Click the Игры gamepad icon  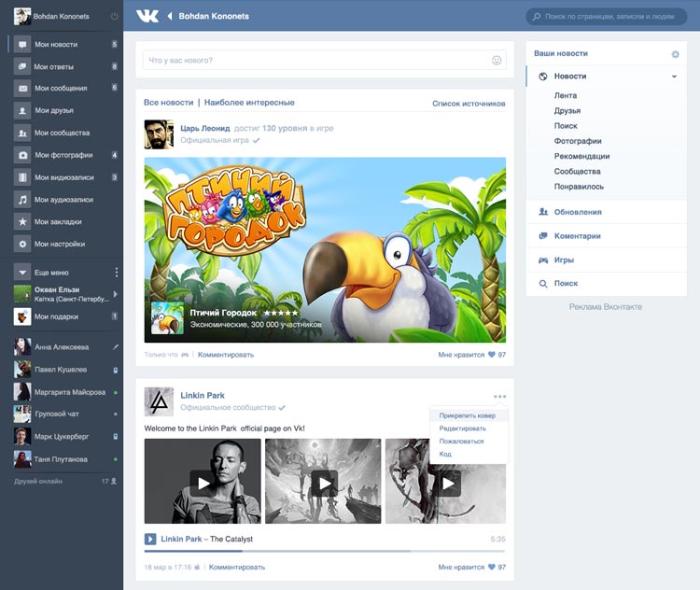543,260
